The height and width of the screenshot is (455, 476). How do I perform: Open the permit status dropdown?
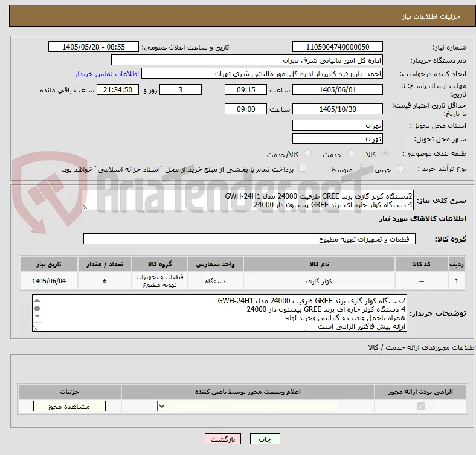248,407
